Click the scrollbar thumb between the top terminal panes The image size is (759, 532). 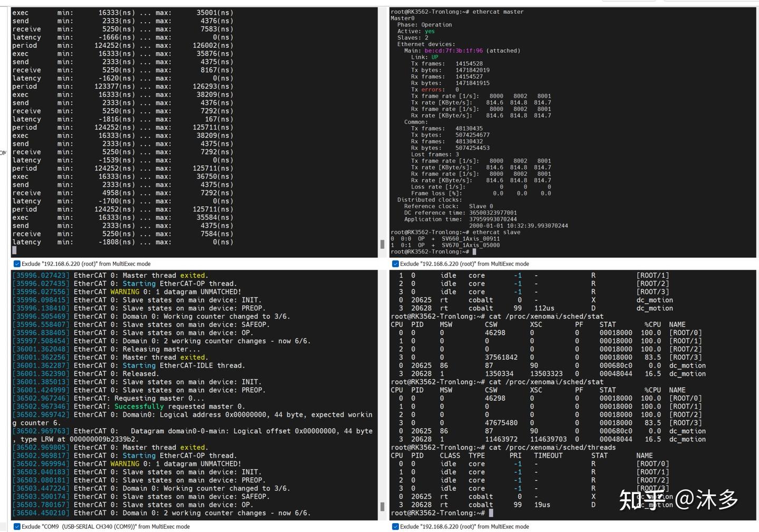pos(381,244)
